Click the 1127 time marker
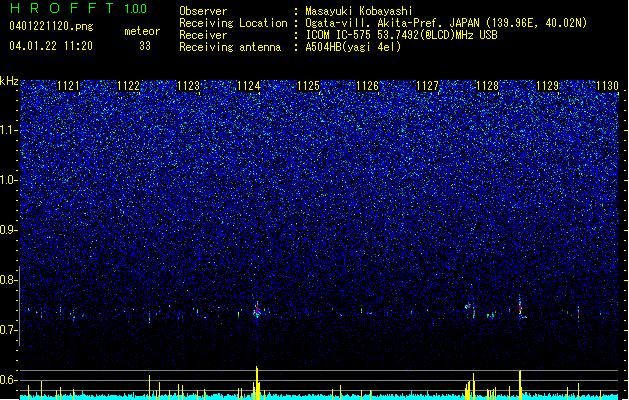629x400 pixels. [x=428, y=86]
